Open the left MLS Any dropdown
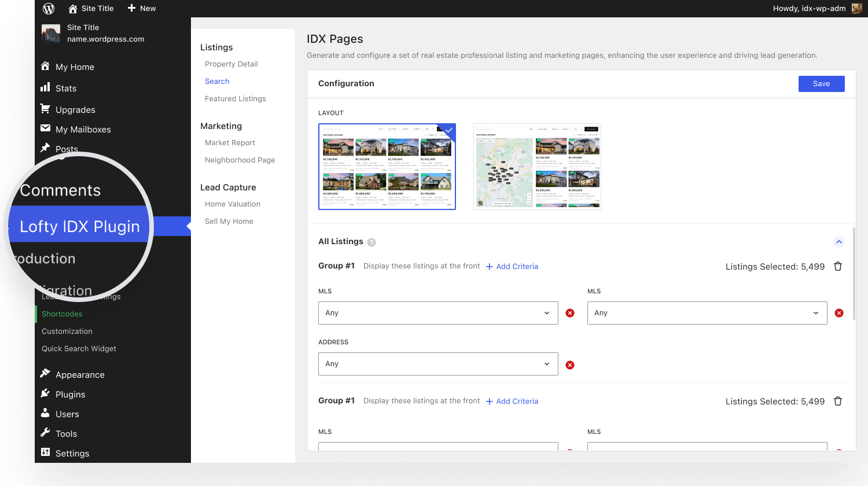The height and width of the screenshot is (486, 868). (438, 313)
